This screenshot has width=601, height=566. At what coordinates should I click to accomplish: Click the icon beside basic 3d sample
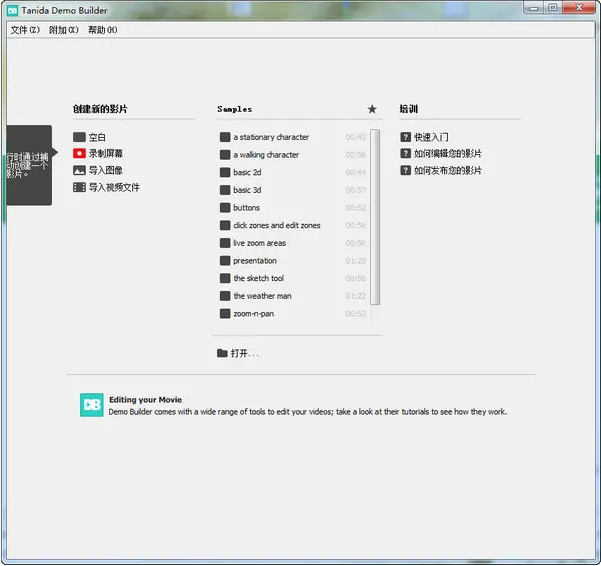click(x=225, y=190)
